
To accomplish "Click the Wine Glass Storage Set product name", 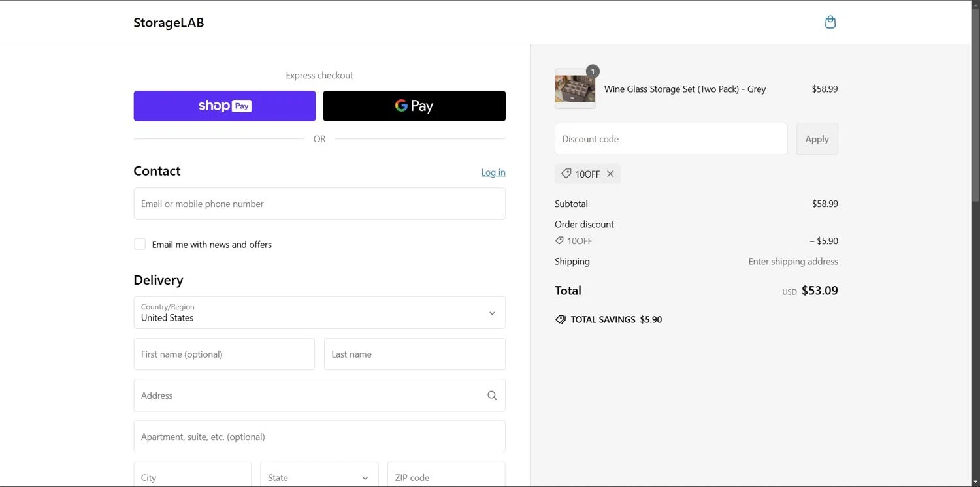I will (685, 89).
